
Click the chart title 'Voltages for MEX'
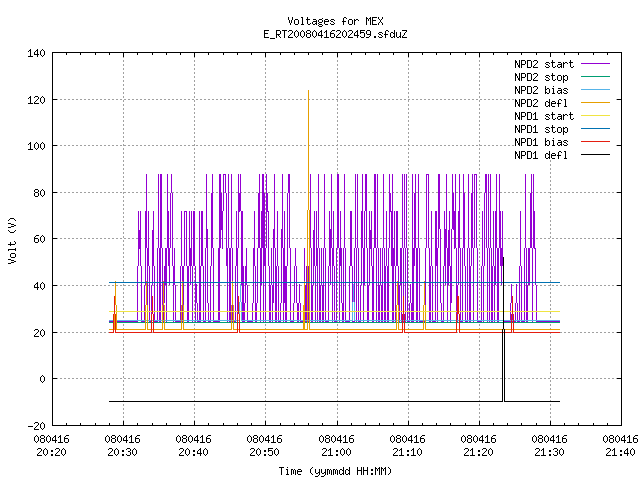(335, 21)
